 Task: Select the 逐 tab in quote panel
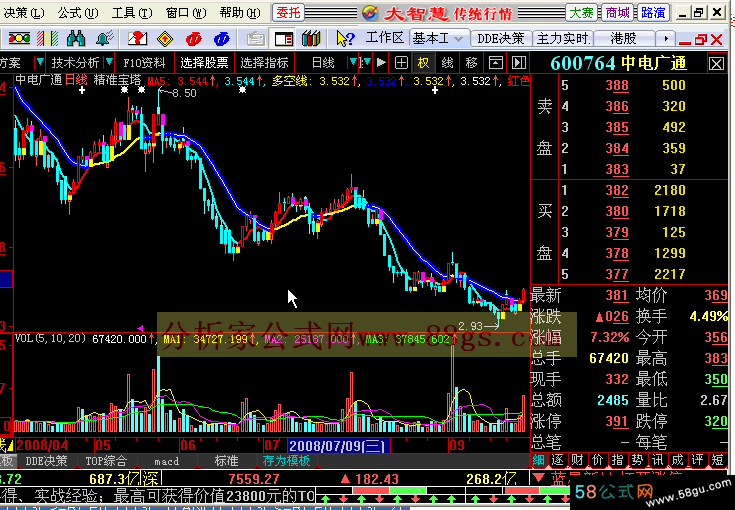coord(557,460)
